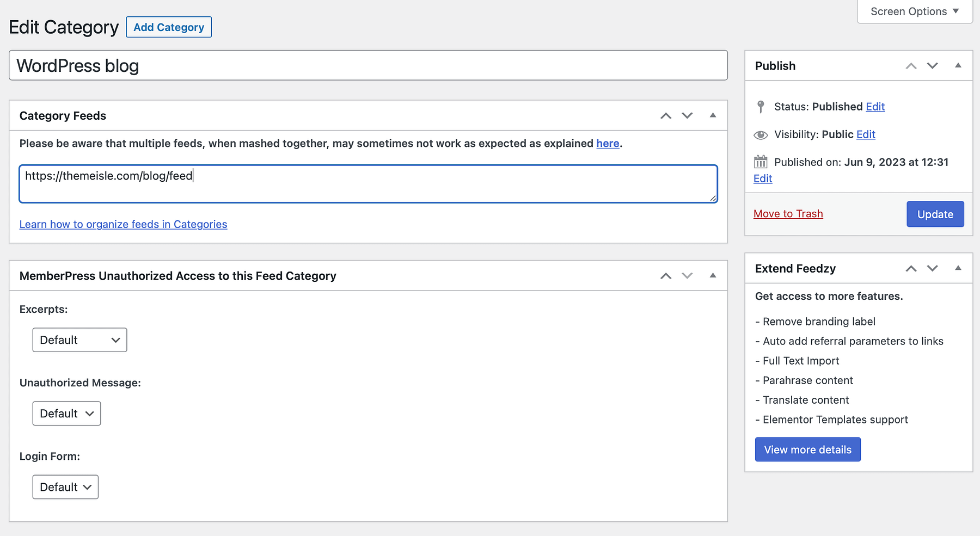
Task: Open the here link about mashed feeds
Action: 608,143
